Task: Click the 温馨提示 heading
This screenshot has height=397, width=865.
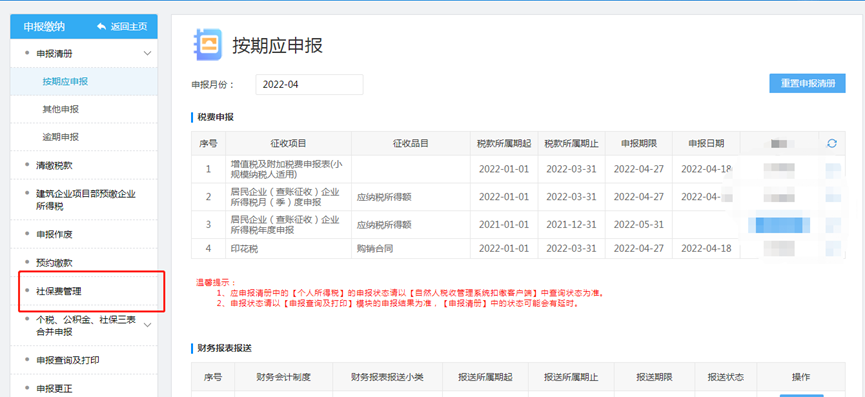Action: tap(216, 282)
